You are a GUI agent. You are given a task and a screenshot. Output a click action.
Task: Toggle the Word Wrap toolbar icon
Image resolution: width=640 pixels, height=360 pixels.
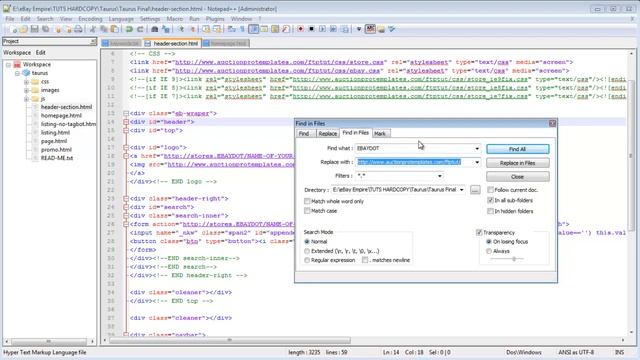[231, 29]
